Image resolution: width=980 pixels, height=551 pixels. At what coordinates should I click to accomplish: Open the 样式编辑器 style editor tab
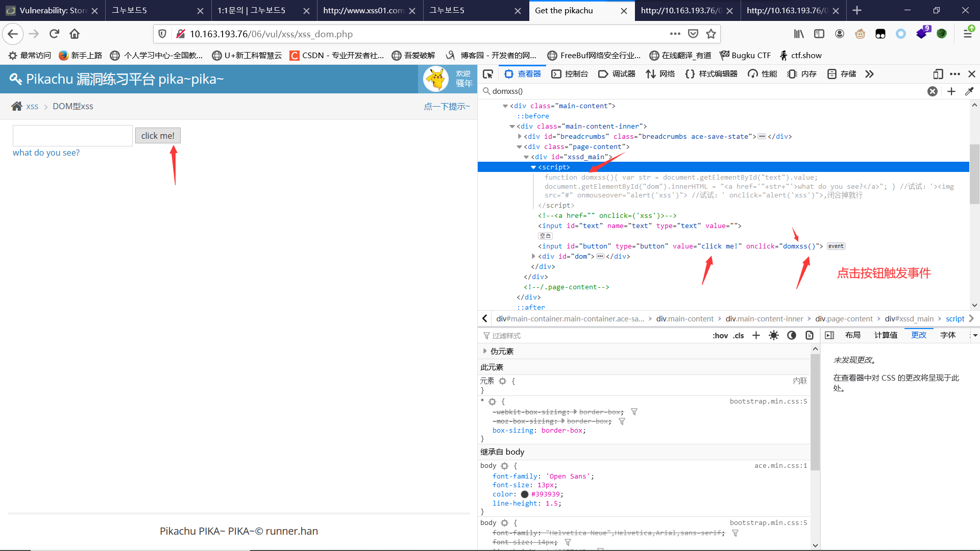[712, 74]
